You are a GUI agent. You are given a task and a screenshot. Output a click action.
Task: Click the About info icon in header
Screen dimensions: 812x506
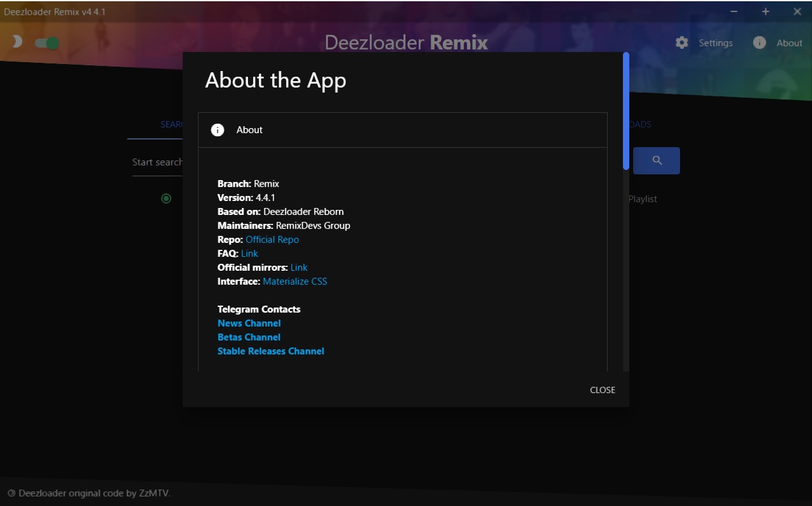tap(759, 42)
